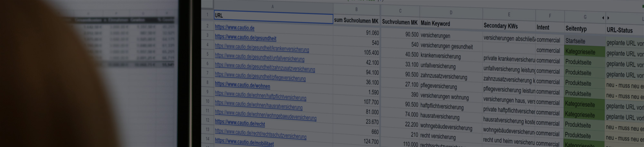Select the cell with value 74.000
The width and height of the screenshot is (644, 147).
[400, 114]
